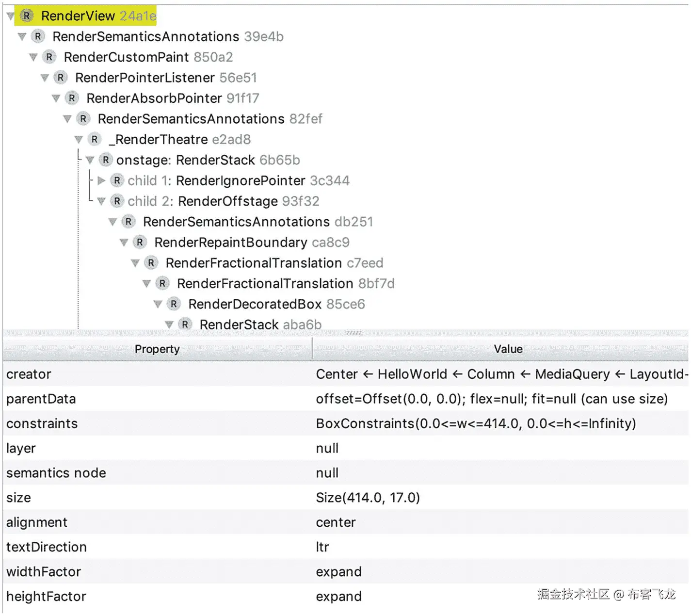Select the alignment property name

[x=37, y=522]
